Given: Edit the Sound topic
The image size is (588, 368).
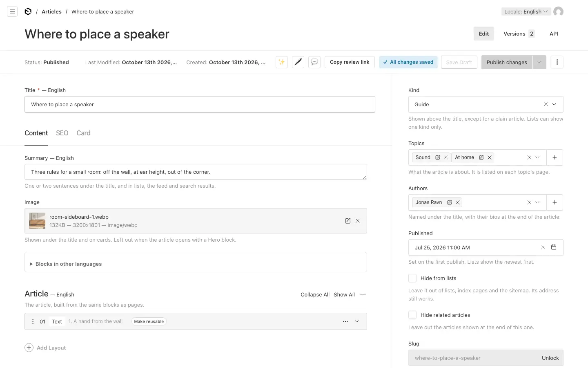Looking at the screenshot, I should [438, 157].
